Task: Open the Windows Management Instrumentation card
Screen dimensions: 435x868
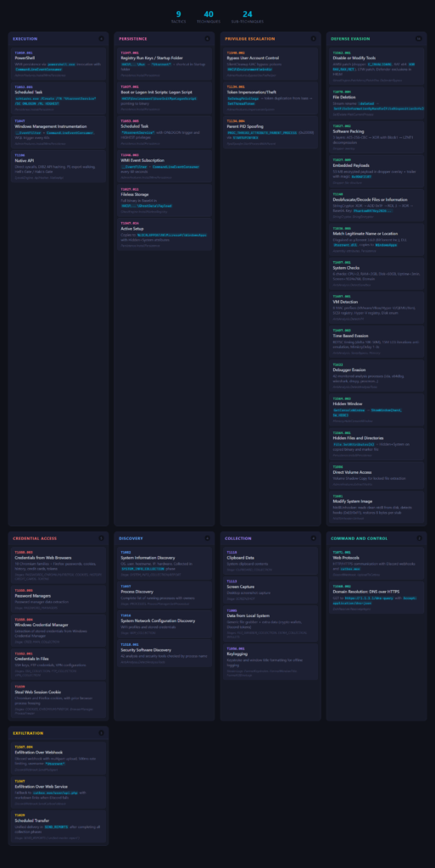Action: pyautogui.click(x=59, y=131)
